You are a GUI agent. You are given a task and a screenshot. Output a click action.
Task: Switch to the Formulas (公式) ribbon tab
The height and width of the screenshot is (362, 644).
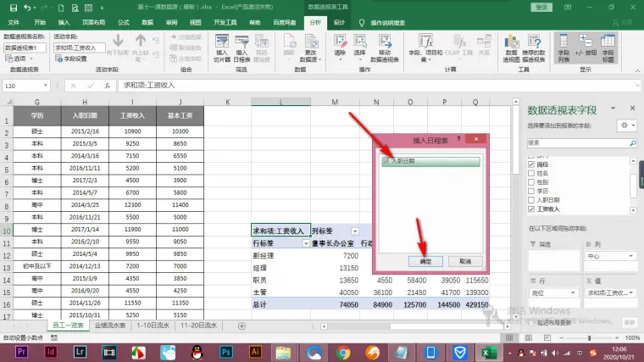123,23
